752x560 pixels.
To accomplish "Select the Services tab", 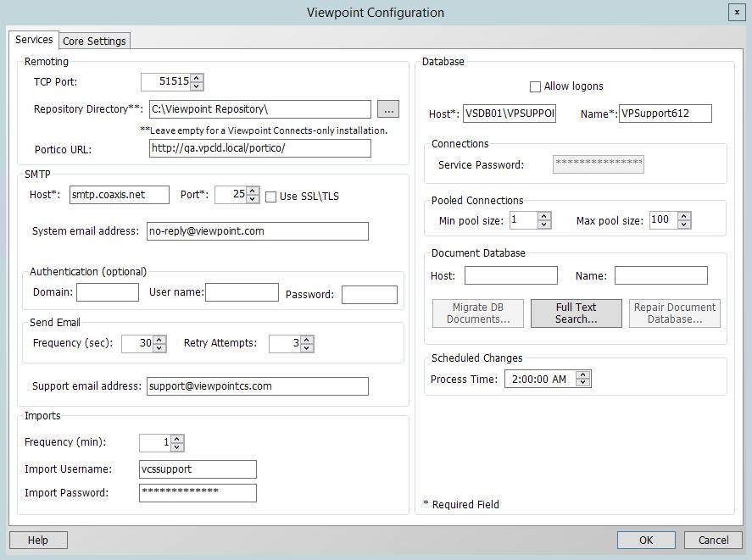I will coord(34,39).
